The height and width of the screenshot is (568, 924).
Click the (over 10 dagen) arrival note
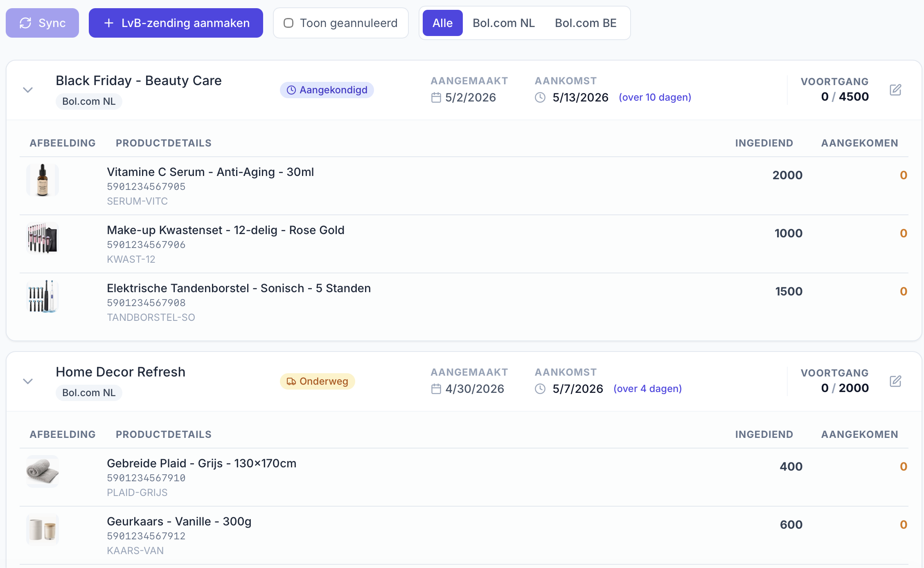point(655,97)
